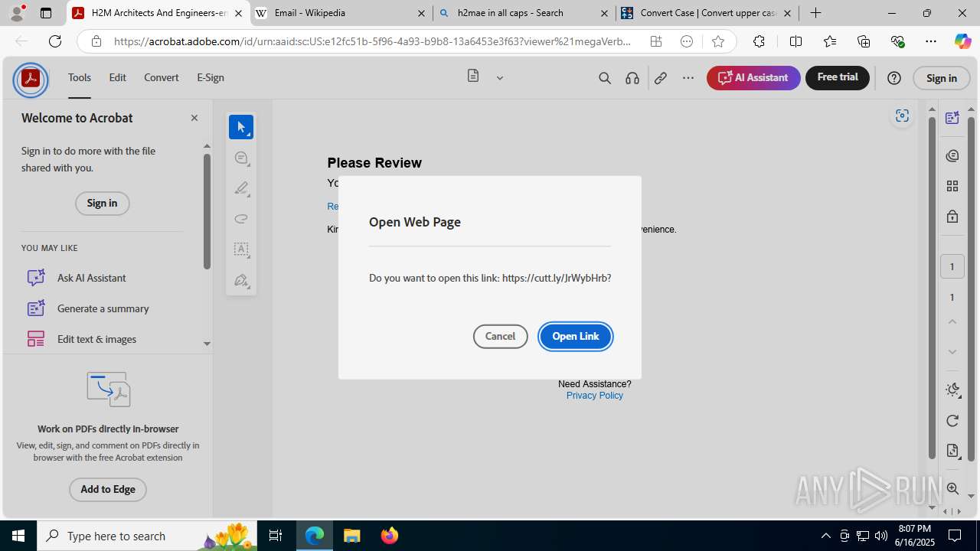
Task: Switch to the h2mae in all caps Search tab
Action: [524, 13]
